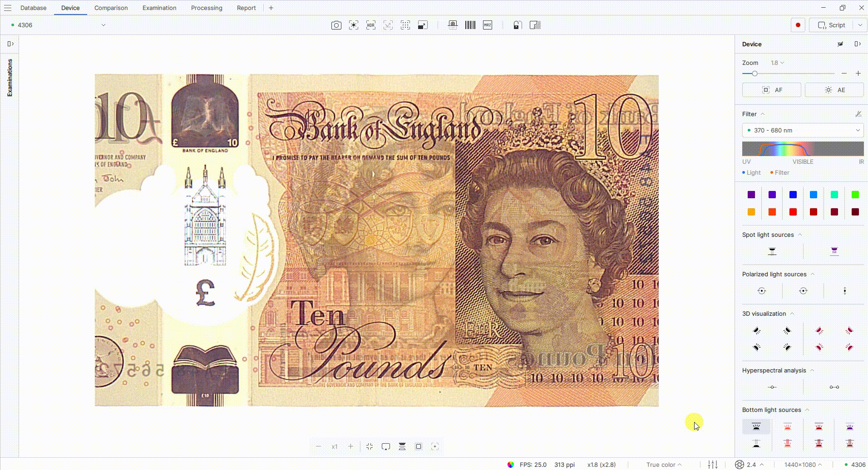This screenshot has height=470, width=868.
Task: Toggle the first spot light source
Action: (x=772, y=251)
